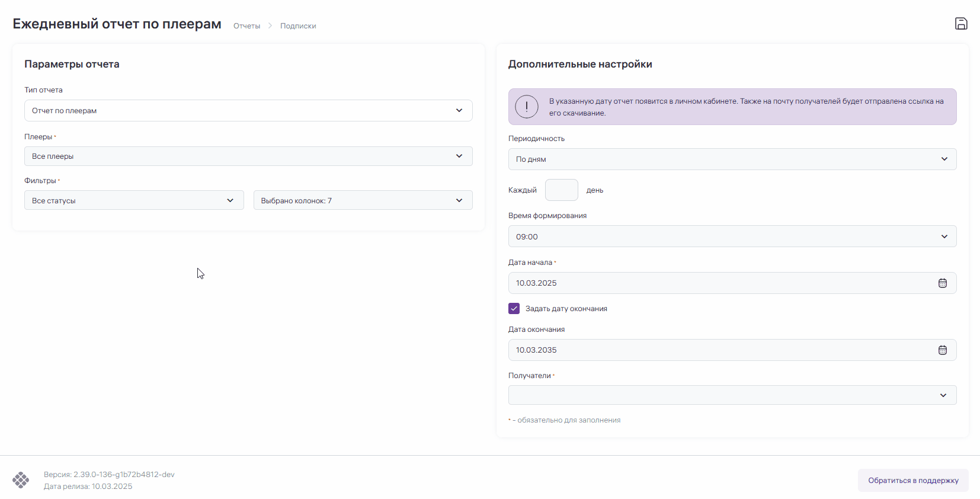The image size is (980, 499).
Task: Go to 'Отчеты' breadcrumb link
Action: coord(246,26)
